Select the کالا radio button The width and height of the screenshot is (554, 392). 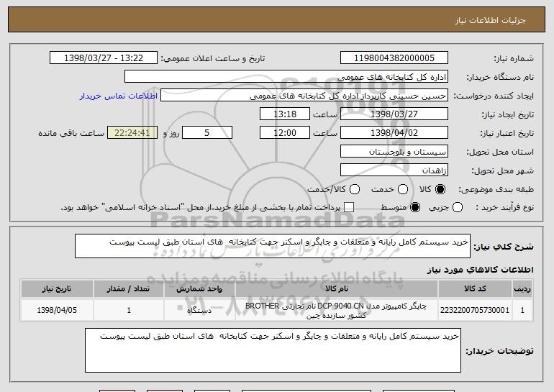(x=440, y=189)
